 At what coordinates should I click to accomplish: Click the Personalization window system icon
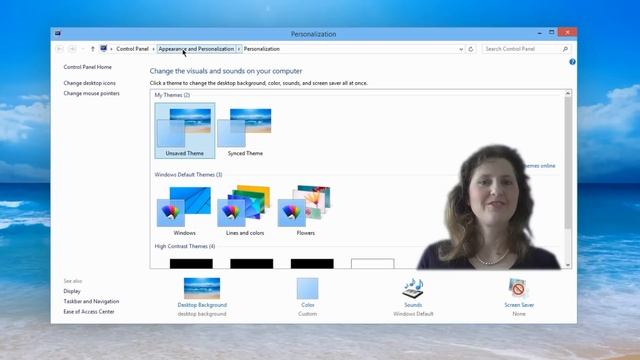58,33
